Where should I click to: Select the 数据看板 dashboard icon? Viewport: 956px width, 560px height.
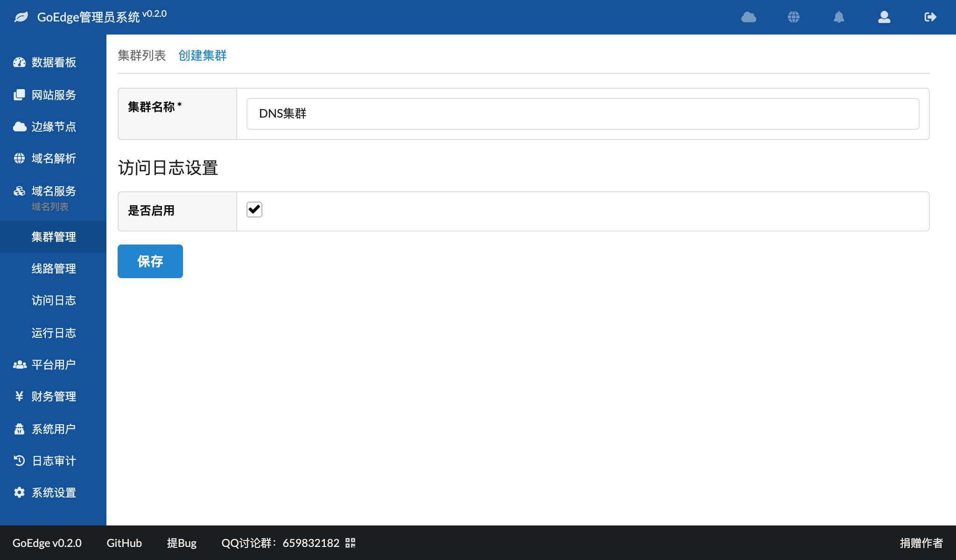(19, 62)
